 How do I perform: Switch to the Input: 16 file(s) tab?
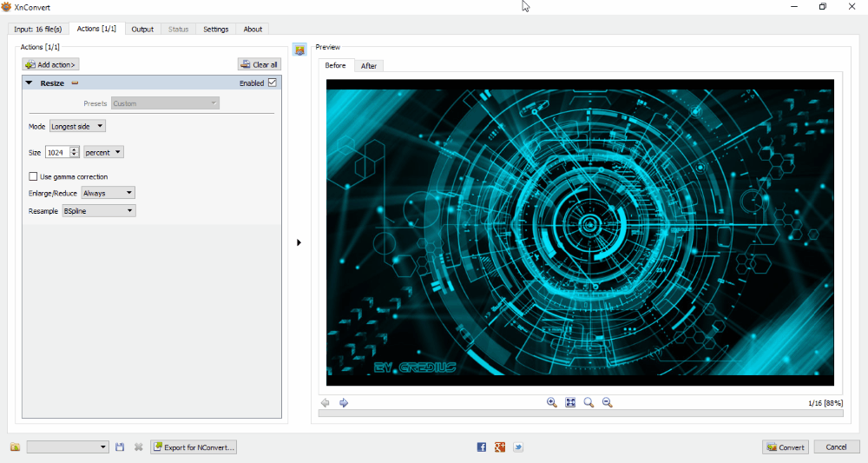click(x=37, y=30)
